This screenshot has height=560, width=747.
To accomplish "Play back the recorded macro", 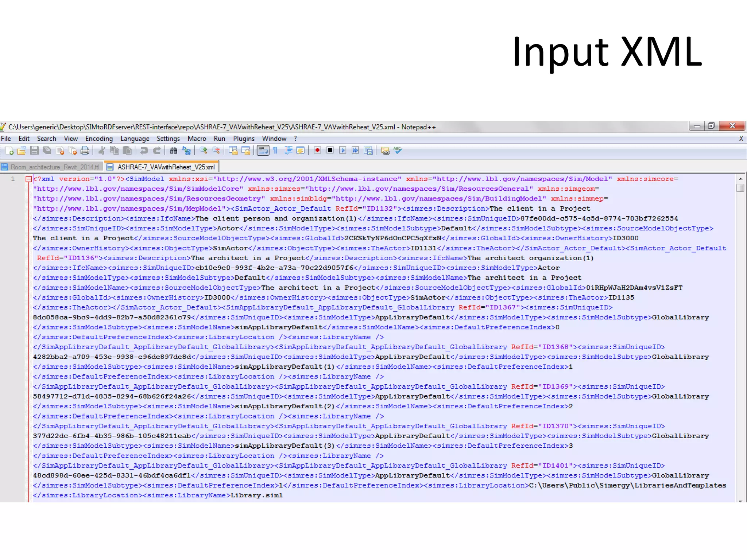I will pyautogui.click(x=342, y=150).
